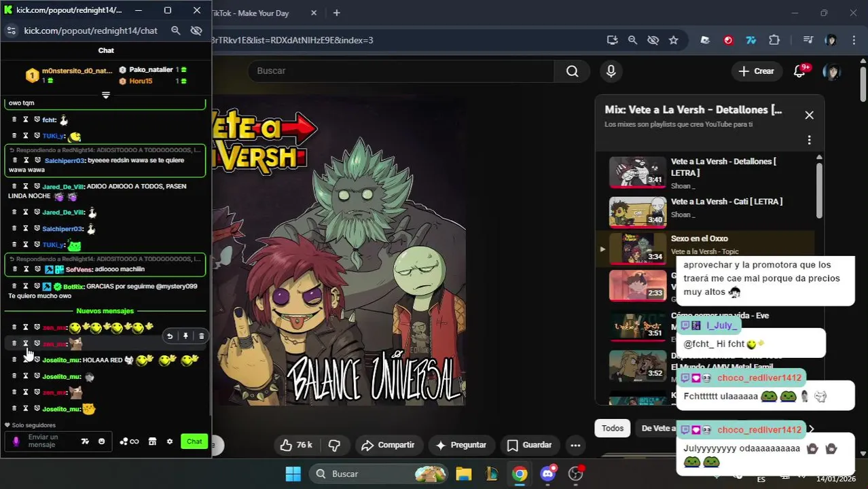The image size is (868, 489).
Task: Click the red circular extension icon
Action: tap(728, 40)
